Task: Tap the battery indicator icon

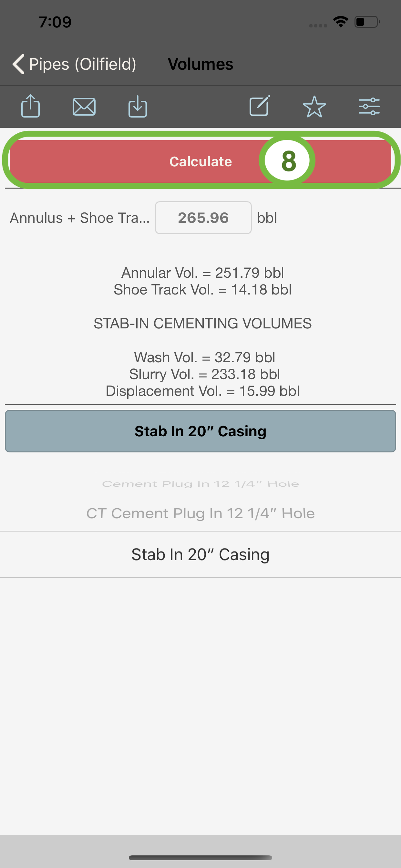Action: tap(367, 22)
